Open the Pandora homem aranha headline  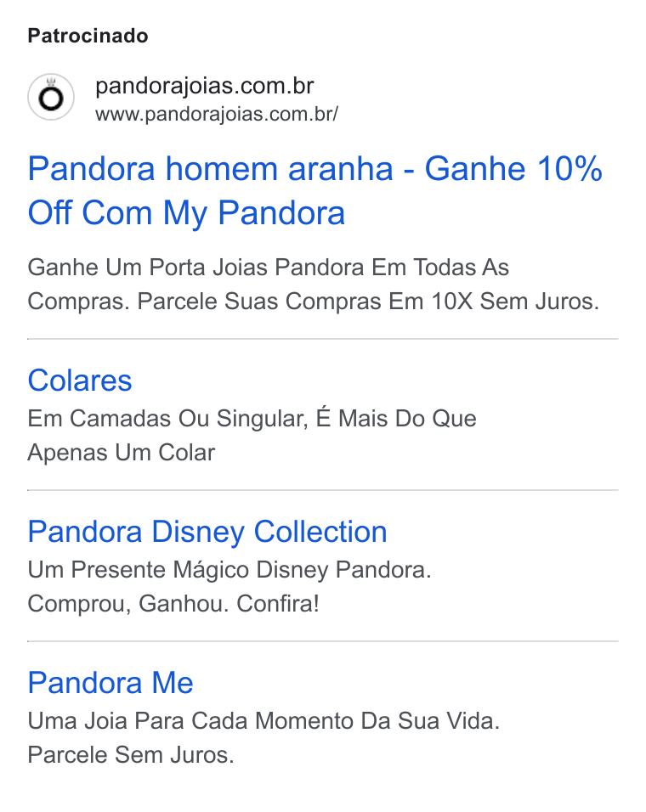[x=315, y=169]
